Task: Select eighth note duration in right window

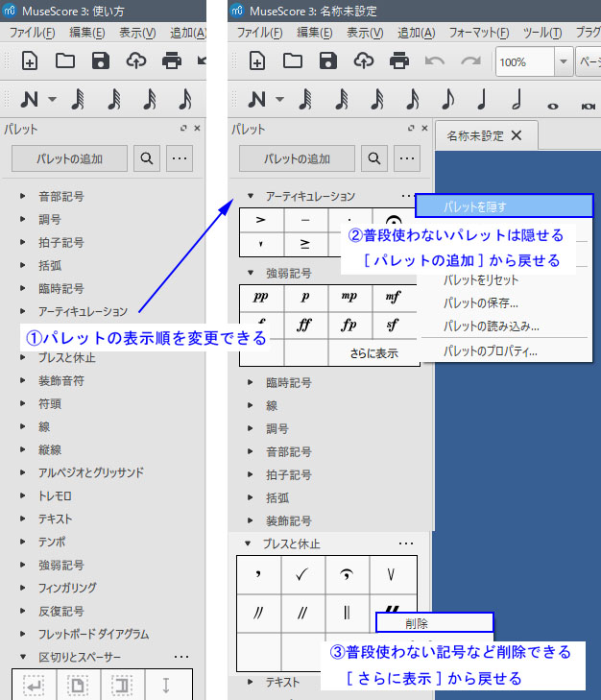Action: point(447,99)
